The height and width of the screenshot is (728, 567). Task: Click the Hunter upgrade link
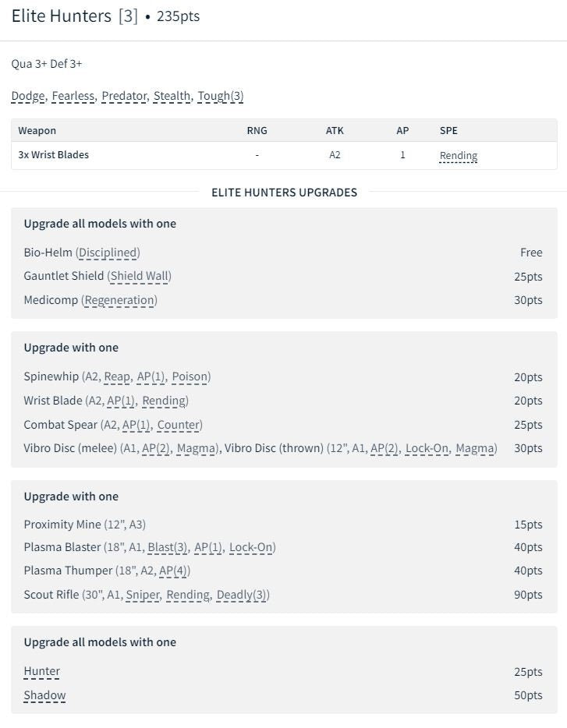tap(41, 671)
